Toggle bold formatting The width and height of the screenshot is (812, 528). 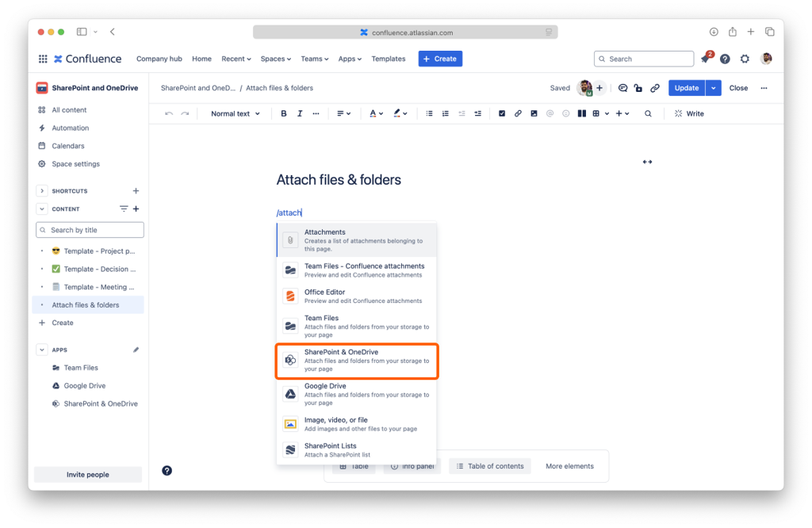point(284,114)
